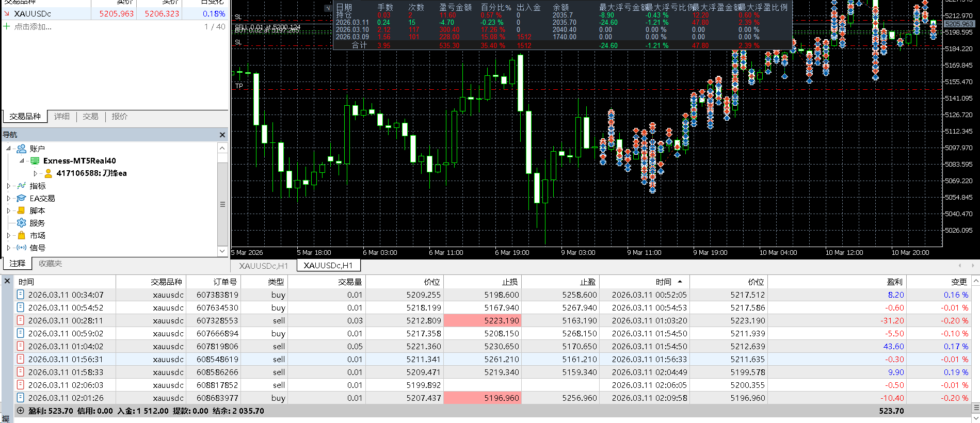Click the Exness-MT5Real40 server icon
Screen dimensions: 980x423
click(35, 161)
